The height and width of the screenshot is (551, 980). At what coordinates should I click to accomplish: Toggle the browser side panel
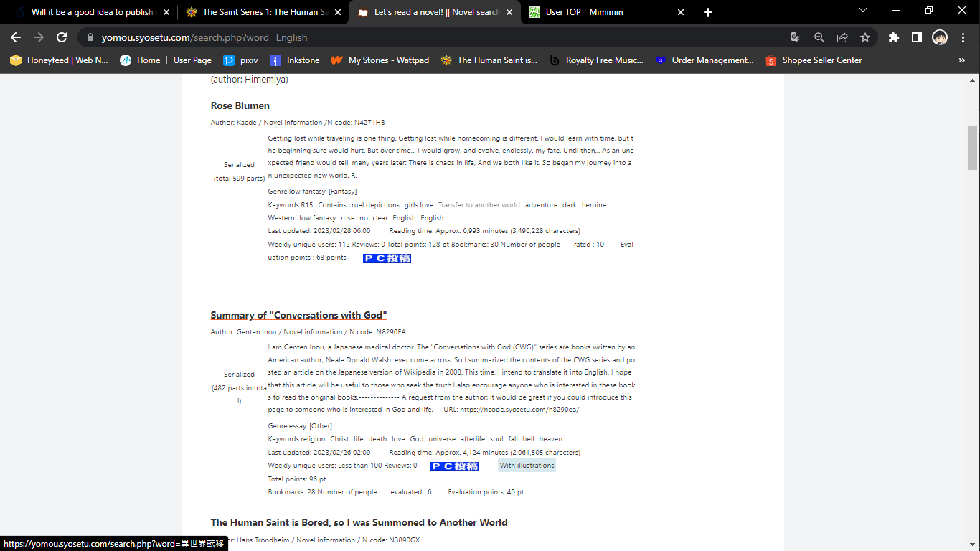(x=916, y=37)
